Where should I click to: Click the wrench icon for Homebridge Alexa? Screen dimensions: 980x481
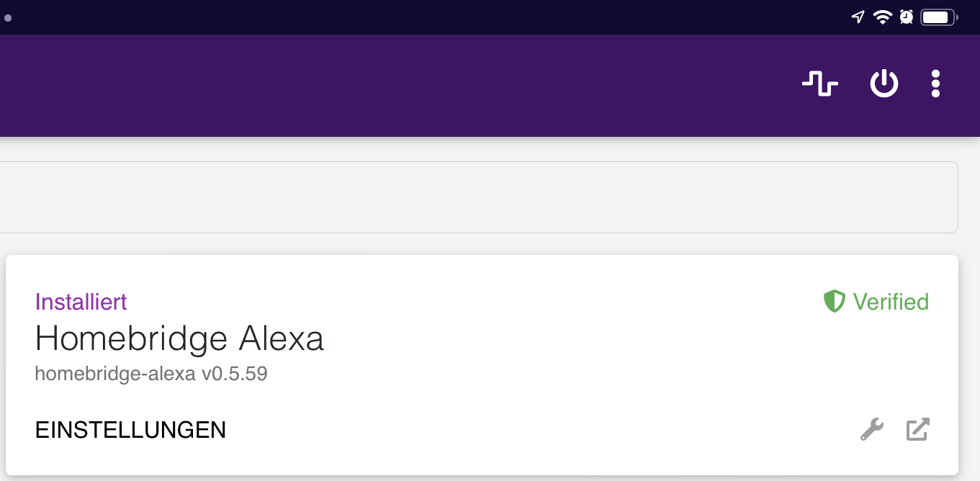coord(872,430)
